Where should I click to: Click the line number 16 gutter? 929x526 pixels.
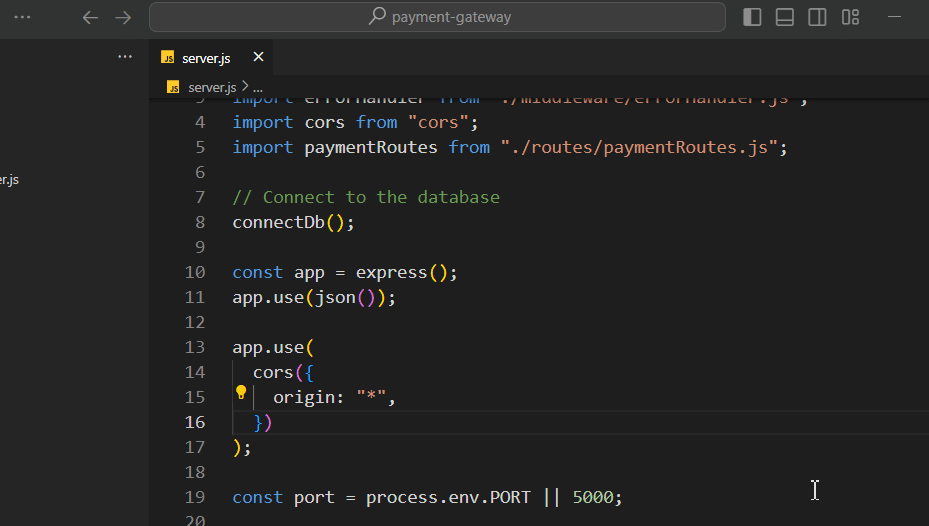point(195,422)
